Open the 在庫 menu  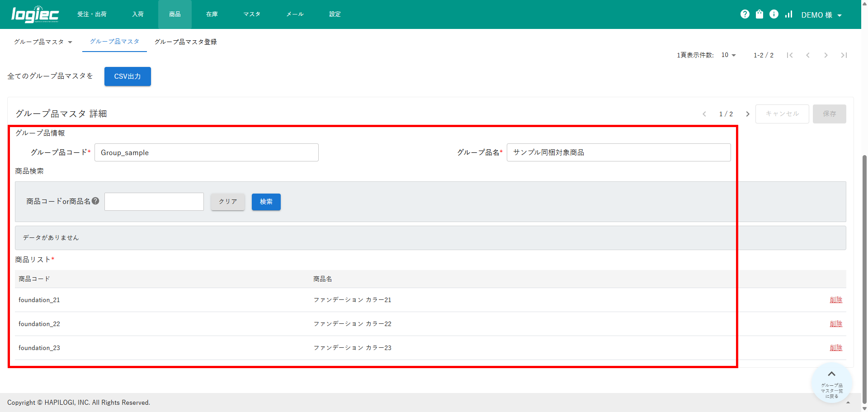(212, 14)
